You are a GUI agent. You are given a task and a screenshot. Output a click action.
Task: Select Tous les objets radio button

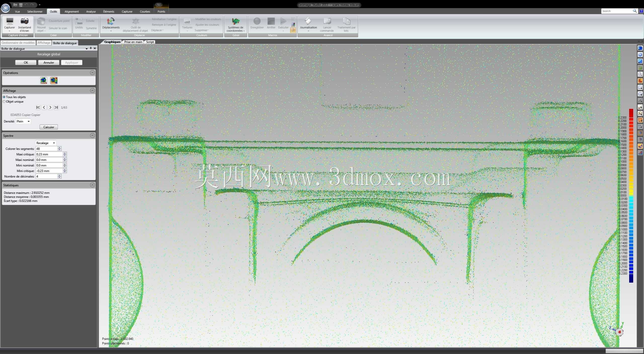(x=4, y=97)
